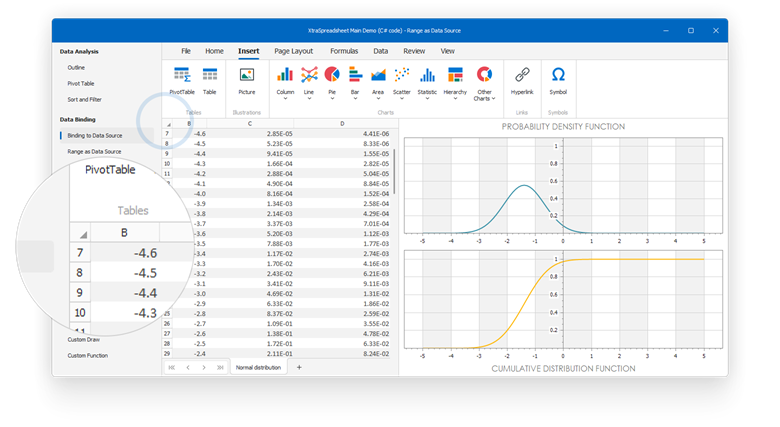Expand the Line chart dropdown arrow

[x=309, y=99]
